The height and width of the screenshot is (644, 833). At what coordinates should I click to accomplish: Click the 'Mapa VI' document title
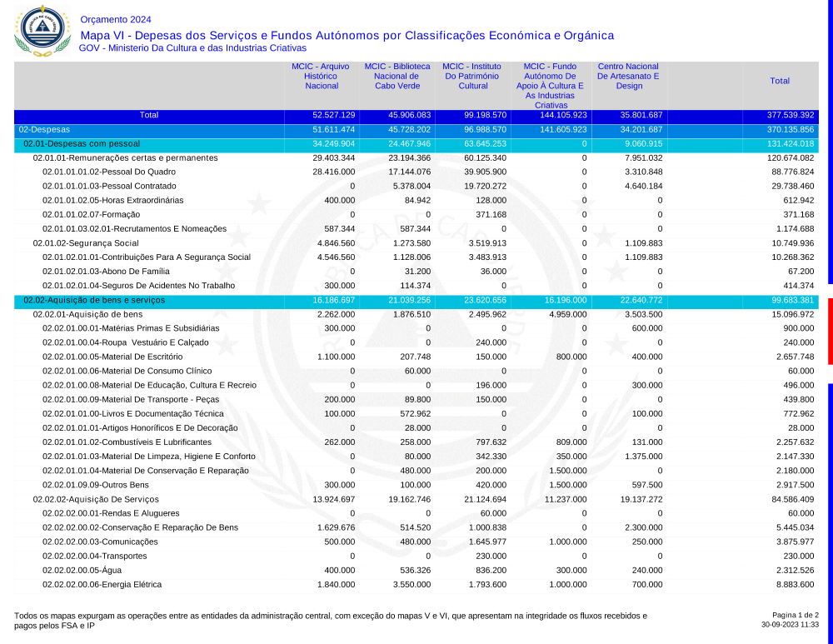[x=347, y=35]
